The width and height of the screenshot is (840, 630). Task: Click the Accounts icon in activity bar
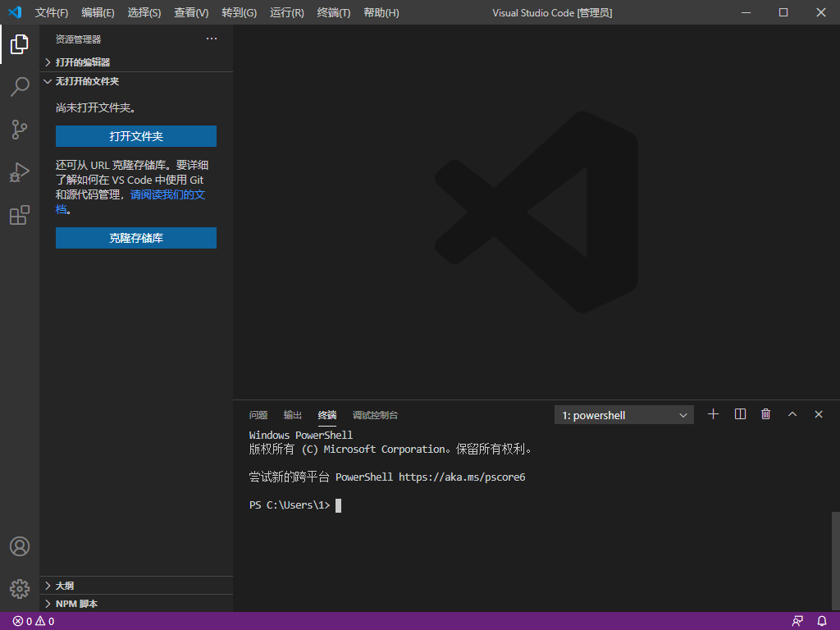tap(20, 546)
